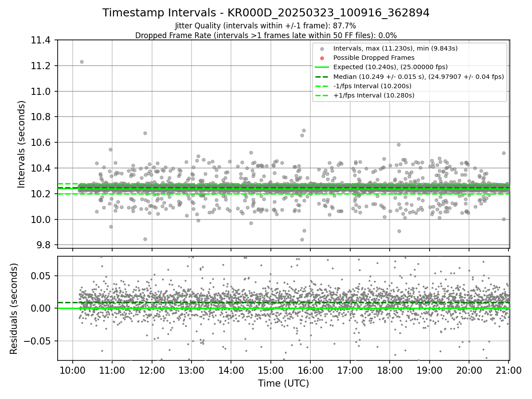Viewport: 532px width, 399px height.
Task: Click the 19:00 tick label on the time axis
Action: pos(430,370)
